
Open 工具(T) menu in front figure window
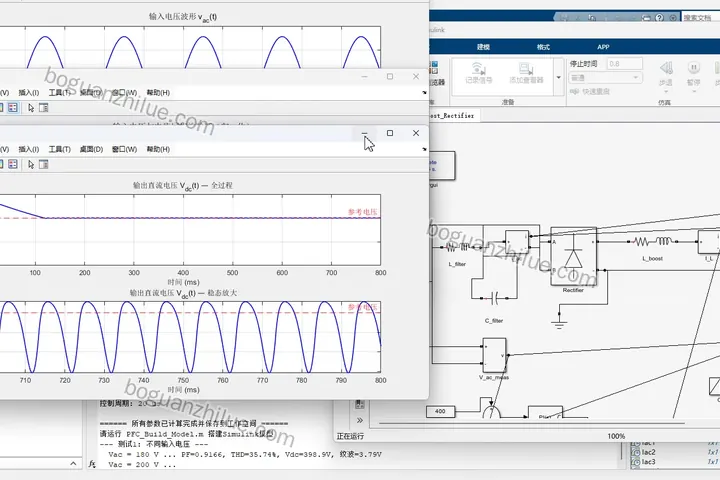click(x=60, y=149)
